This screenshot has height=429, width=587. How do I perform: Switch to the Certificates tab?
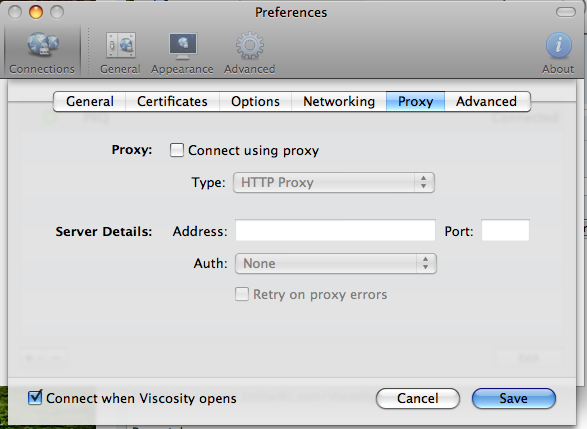coord(172,101)
